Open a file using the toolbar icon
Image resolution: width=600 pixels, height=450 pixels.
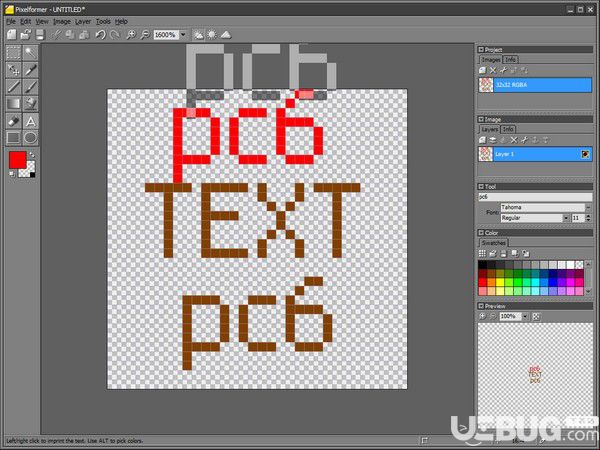pyautogui.click(x=26, y=35)
